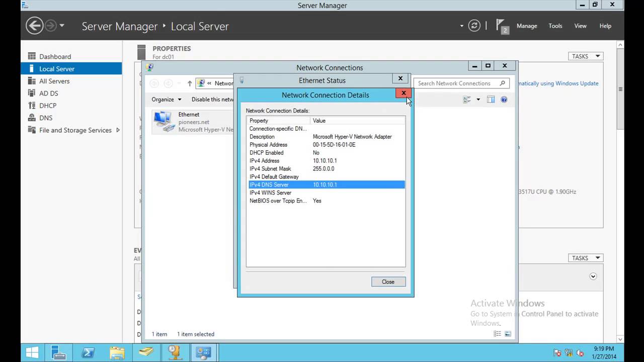Click the Property column header
The height and width of the screenshot is (362, 644).
point(278,121)
